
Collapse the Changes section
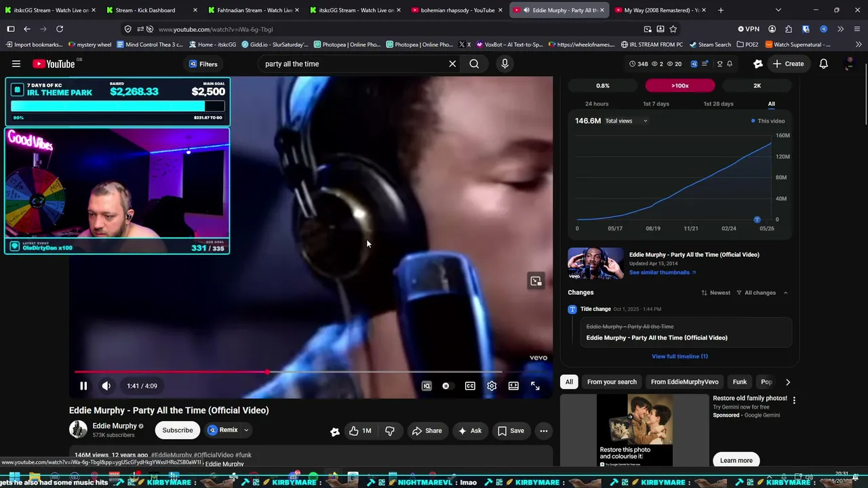(x=785, y=293)
